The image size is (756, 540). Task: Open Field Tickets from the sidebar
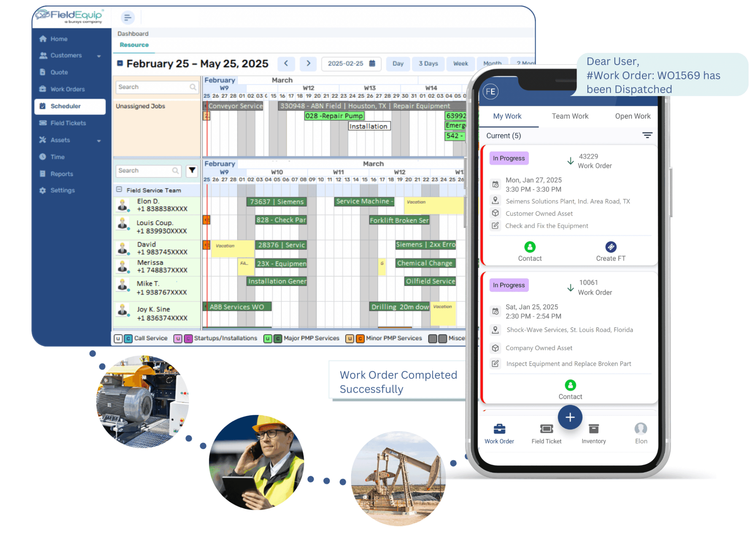68,123
